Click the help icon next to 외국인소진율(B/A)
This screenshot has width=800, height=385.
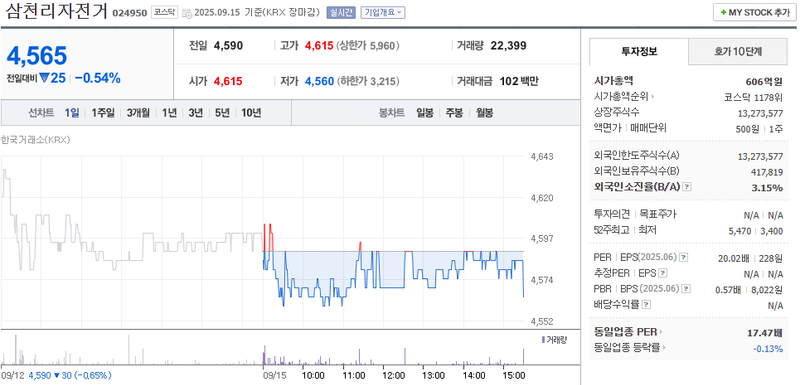click(687, 187)
